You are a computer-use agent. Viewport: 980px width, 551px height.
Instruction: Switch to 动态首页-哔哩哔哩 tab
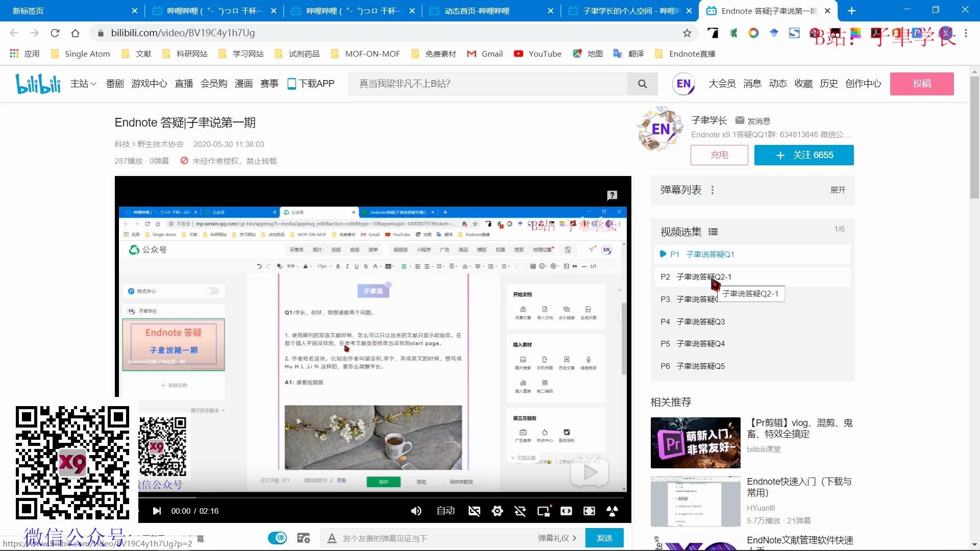(491, 11)
